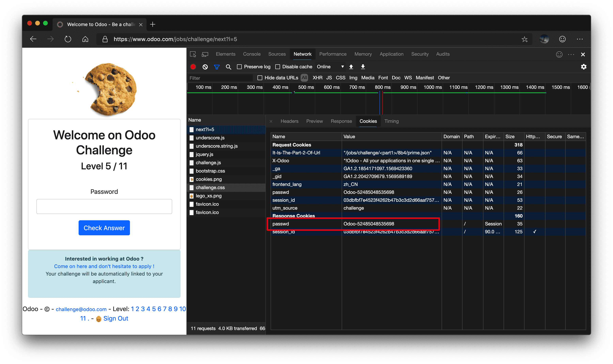Viewport: 613px width, 364px height.
Task: Open the Headers tab of request
Action: coord(289,121)
